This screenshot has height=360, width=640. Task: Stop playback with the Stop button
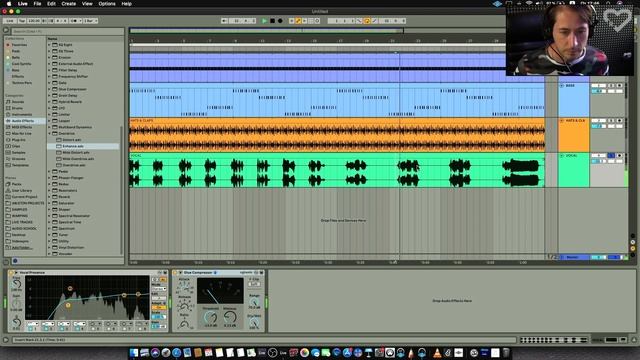coord(272,21)
